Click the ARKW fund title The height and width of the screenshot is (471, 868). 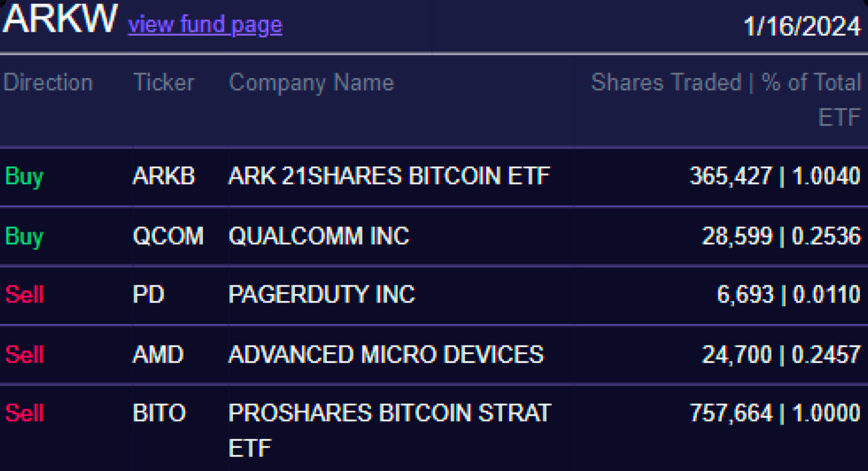pyautogui.click(x=60, y=18)
